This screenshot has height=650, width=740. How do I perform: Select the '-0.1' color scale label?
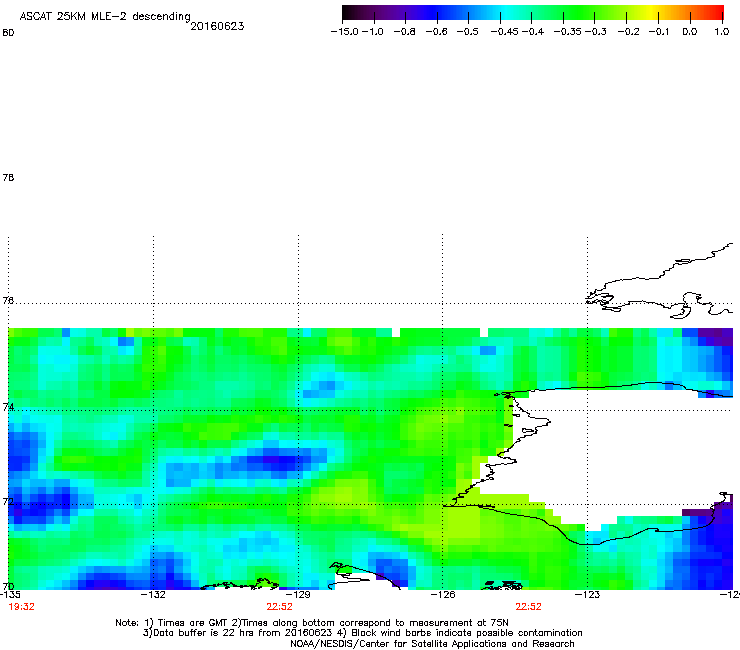[659, 32]
